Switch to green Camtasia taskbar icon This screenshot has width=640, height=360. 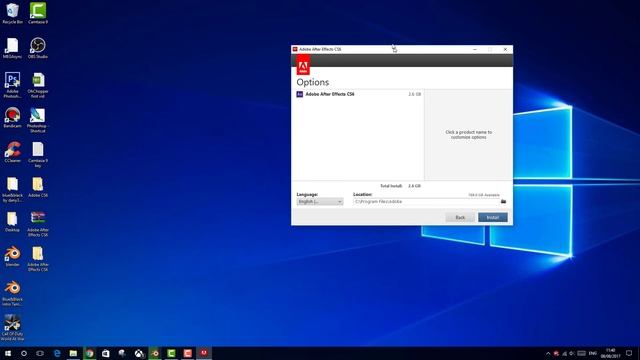pos(171,353)
